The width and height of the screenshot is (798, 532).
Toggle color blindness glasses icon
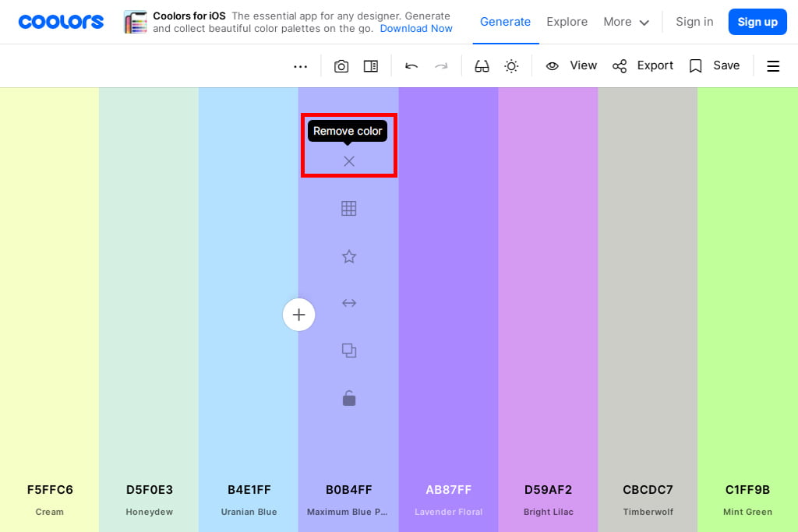pos(482,66)
